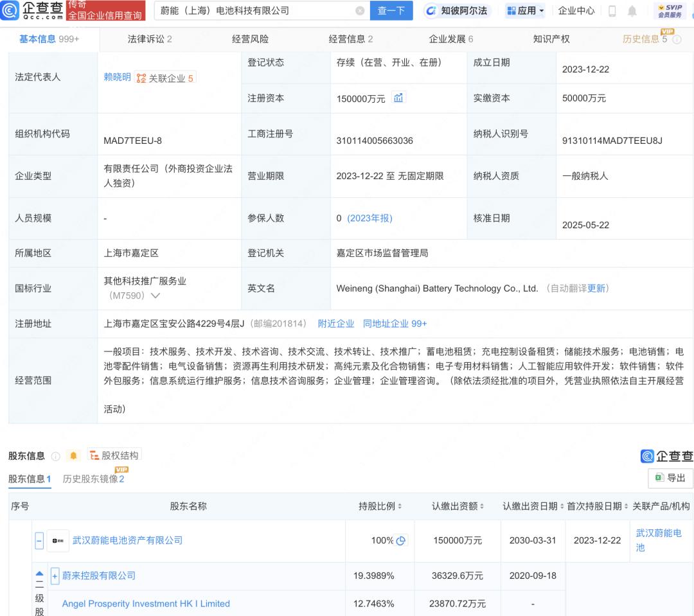
Task: Open 股权结构 view
Action: 114,455
